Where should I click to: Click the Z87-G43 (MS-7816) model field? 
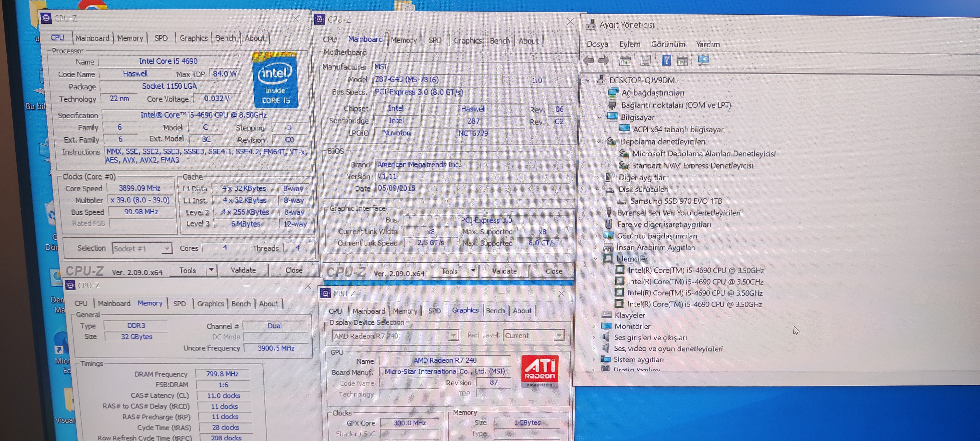pyautogui.click(x=436, y=80)
